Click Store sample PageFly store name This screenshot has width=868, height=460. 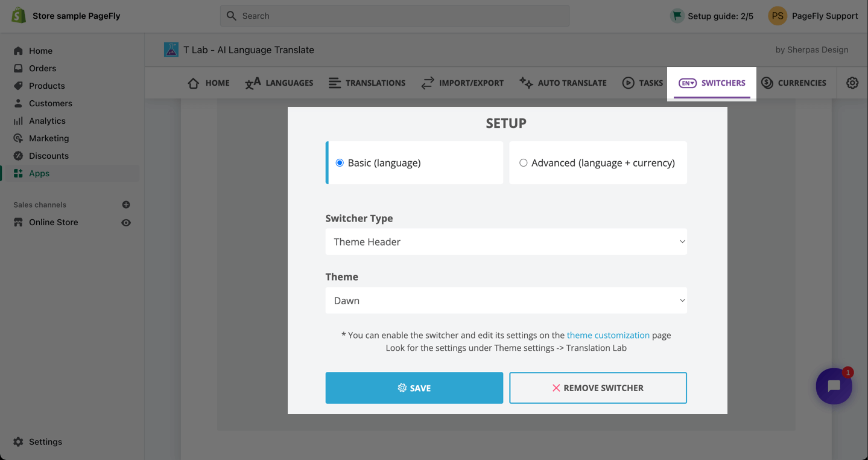click(x=77, y=16)
